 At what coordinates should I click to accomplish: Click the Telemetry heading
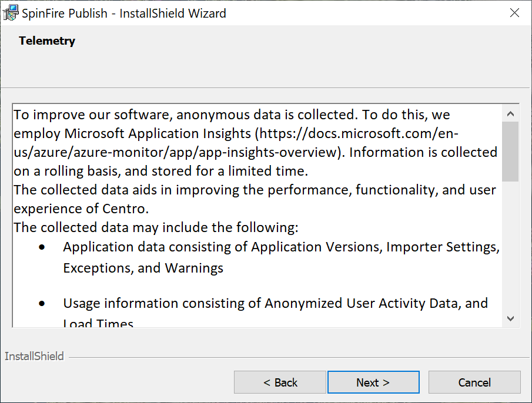pyautogui.click(x=47, y=41)
